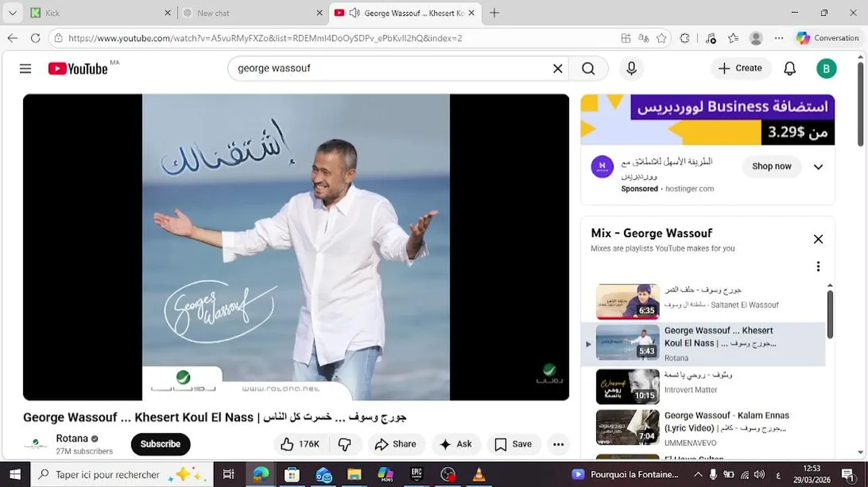Click the Create button
868x487 pixels.
click(740, 68)
